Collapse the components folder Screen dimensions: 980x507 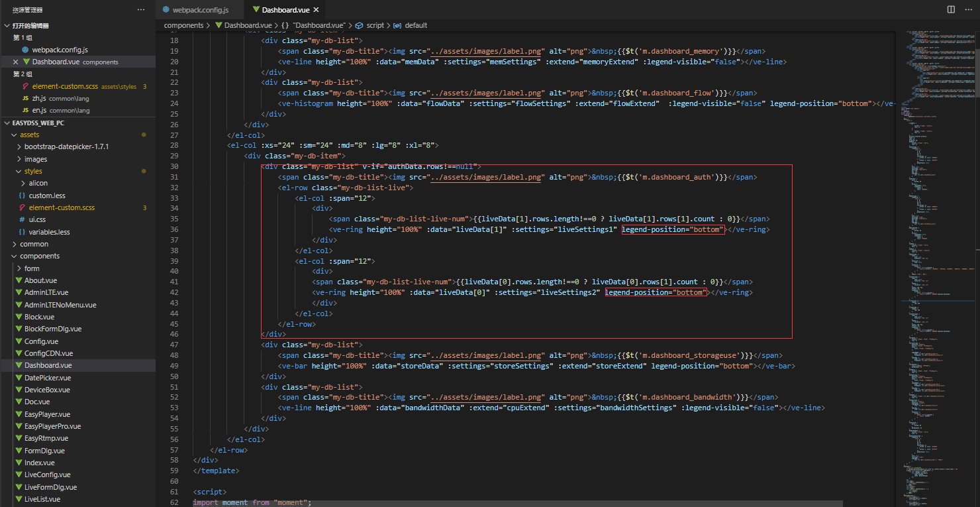click(x=78, y=256)
